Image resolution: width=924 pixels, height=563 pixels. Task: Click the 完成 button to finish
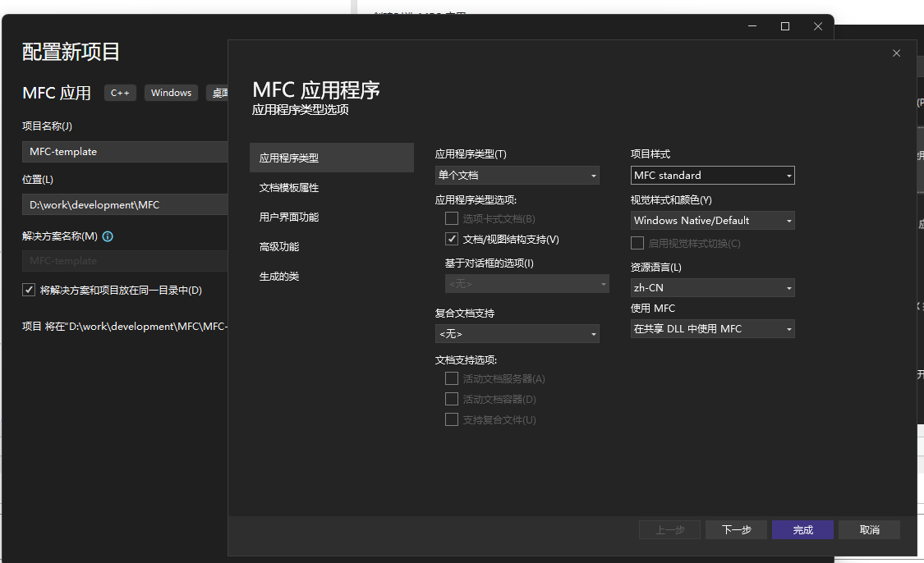(802, 529)
